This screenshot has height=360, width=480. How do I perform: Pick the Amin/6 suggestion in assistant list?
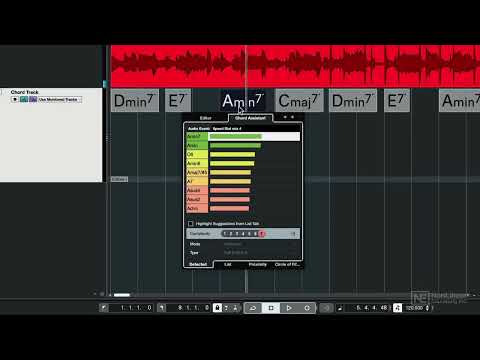pyautogui.click(x=243, y=163)
